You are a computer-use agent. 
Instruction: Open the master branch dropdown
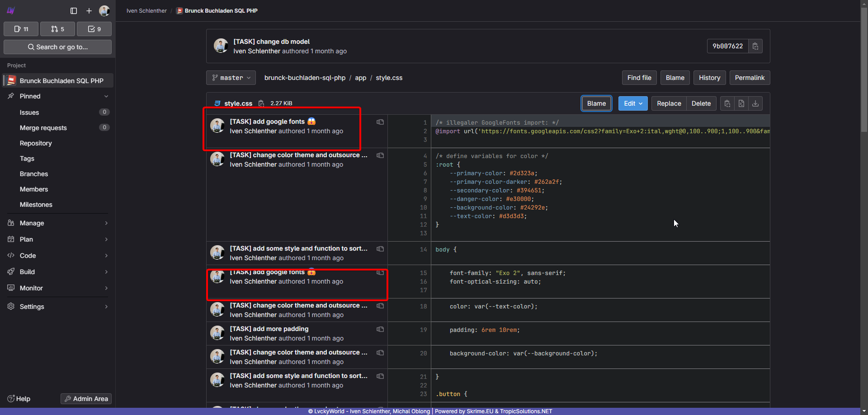click(x=231, y=78)
